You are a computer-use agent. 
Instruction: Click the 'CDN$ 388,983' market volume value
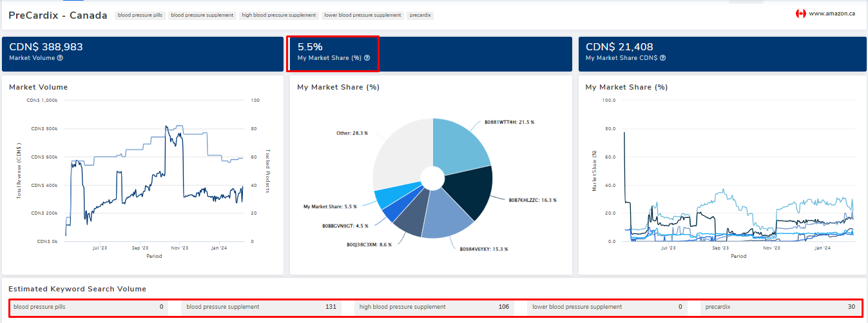[46, 47]
